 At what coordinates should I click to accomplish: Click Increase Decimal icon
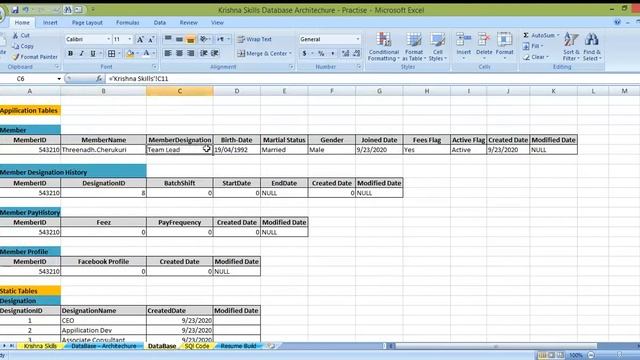[x=345, y=53]
